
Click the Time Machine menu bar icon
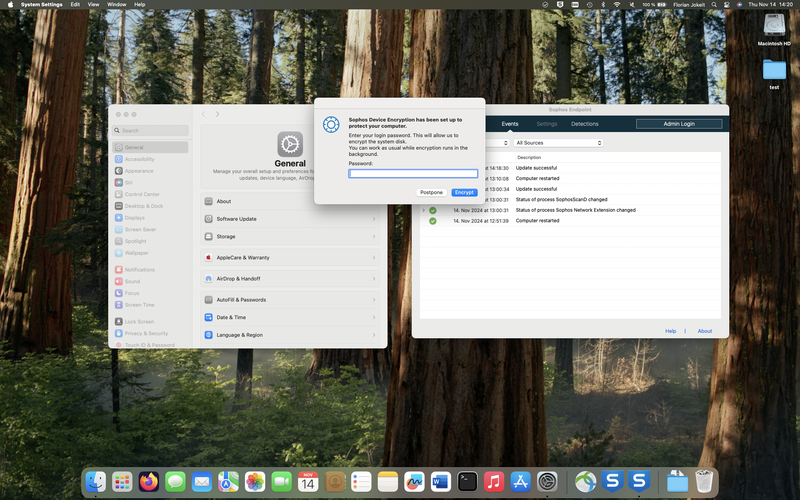pyautogui.click(x=589, y=5)
